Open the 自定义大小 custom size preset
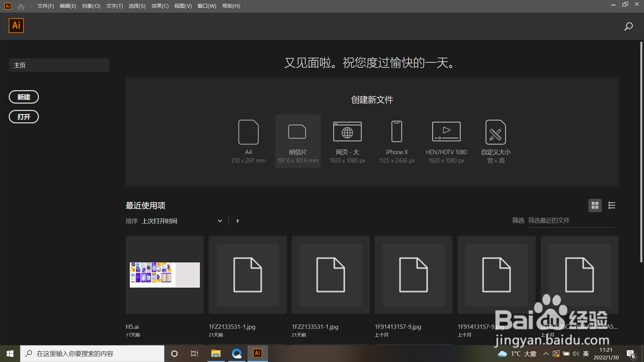Image resolution: width=644 pixels, height=362 pixels. (x=495, y=132)
